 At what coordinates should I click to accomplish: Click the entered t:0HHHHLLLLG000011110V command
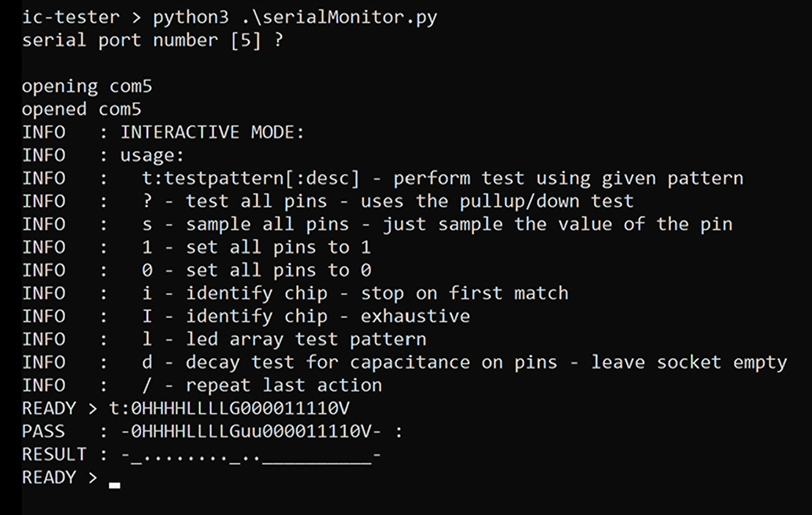pos(230,409)
